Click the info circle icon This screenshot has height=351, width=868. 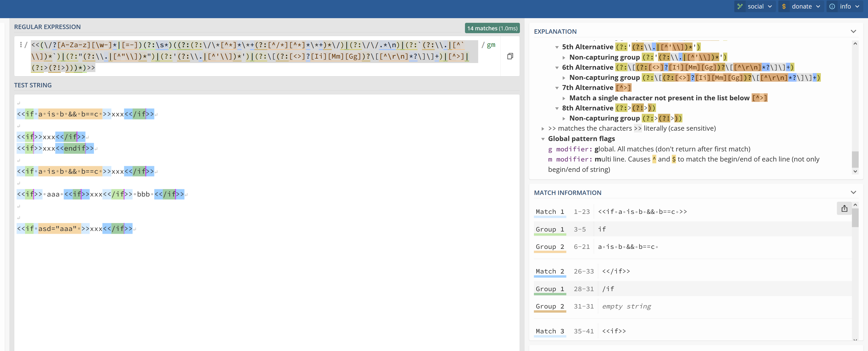(832, 6)
